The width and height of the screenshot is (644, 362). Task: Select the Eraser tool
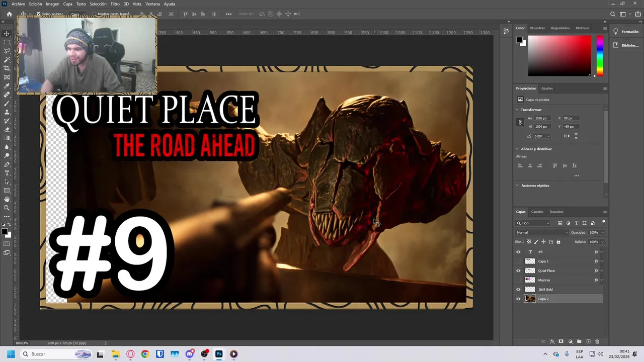pyautogui.click(x=7, y=129)
